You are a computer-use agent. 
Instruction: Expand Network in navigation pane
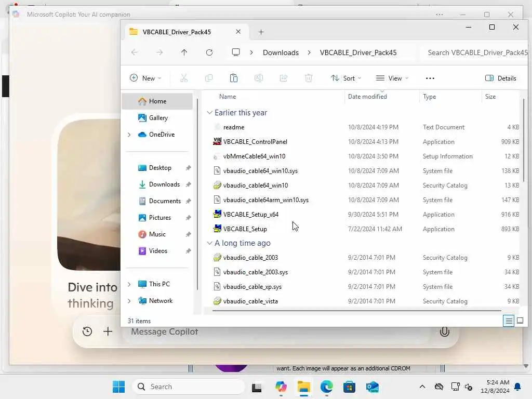point(129,301)
